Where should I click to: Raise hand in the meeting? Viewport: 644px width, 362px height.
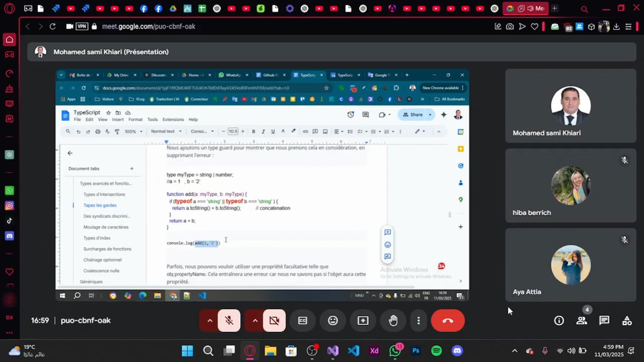coord(393,321)
